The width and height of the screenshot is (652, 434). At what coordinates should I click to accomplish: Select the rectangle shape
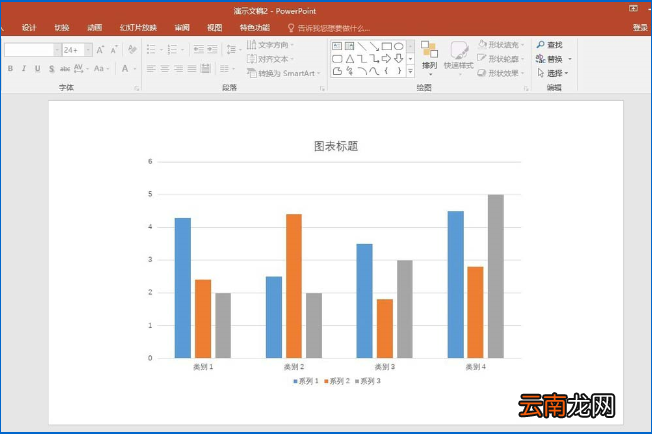[x=386, y=46]
